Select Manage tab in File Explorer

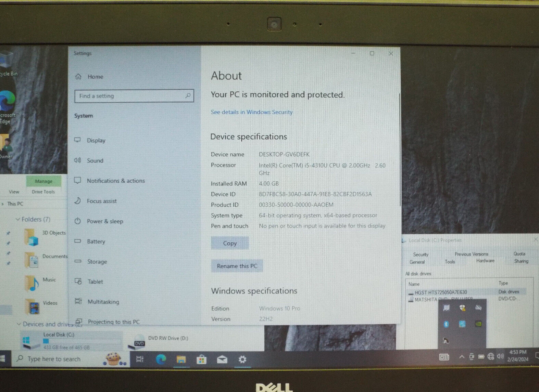pos(43,181)
